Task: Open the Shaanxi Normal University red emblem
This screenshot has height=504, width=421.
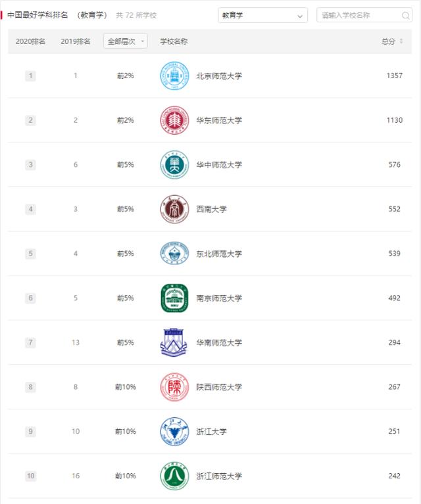Action: tap(174, 387)
